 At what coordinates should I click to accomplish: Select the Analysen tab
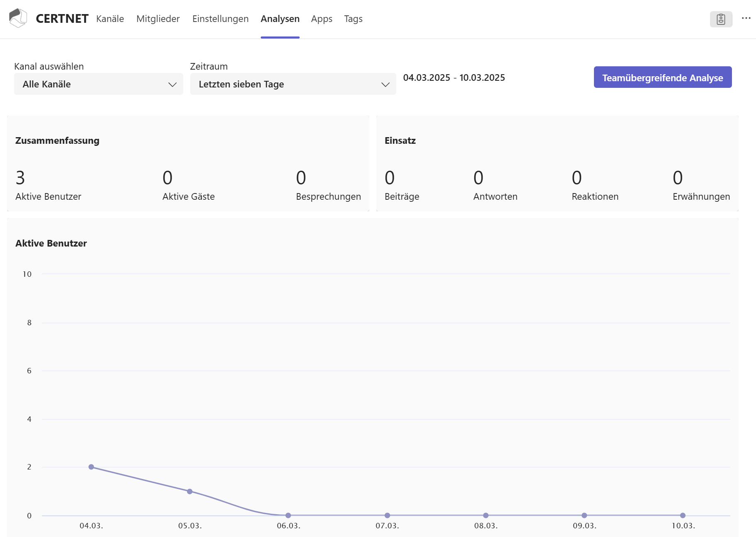280,19
